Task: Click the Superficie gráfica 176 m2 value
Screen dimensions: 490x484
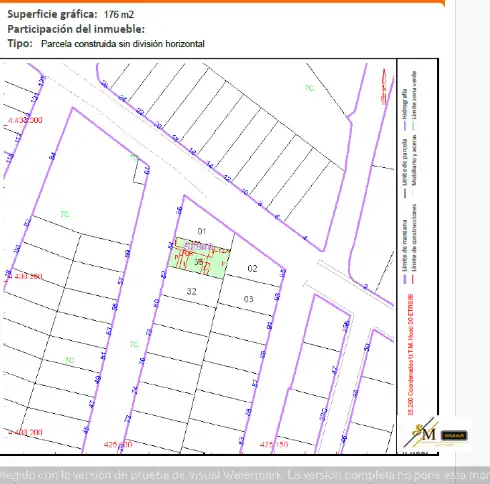Action: tap(119, 14)
